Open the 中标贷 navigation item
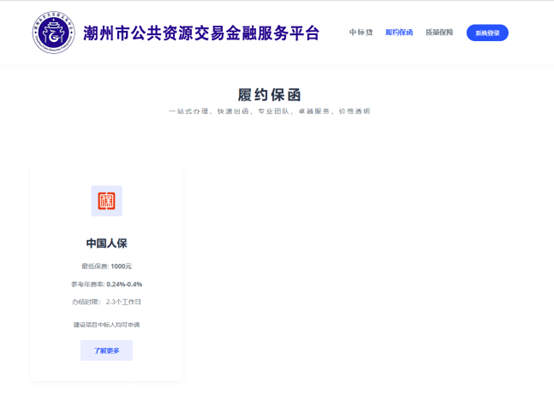This screenshot has width=554, height=395. click(x=361, y=33)
